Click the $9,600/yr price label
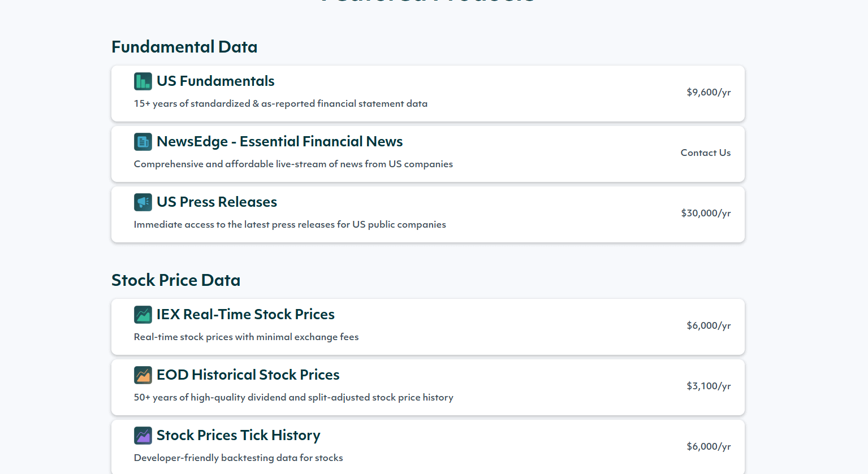The image size is (868, 474). [x=708, y=92]
